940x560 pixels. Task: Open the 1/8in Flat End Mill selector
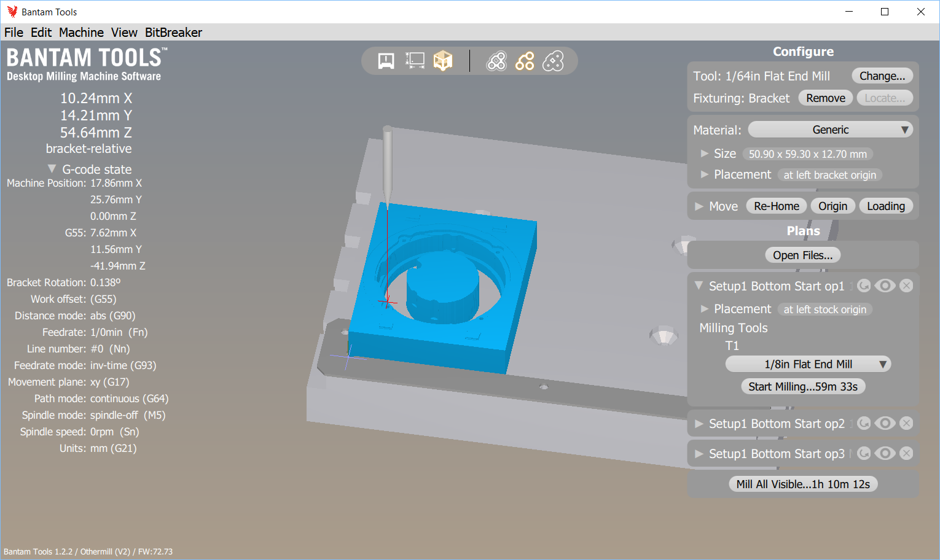pos(807,364)
